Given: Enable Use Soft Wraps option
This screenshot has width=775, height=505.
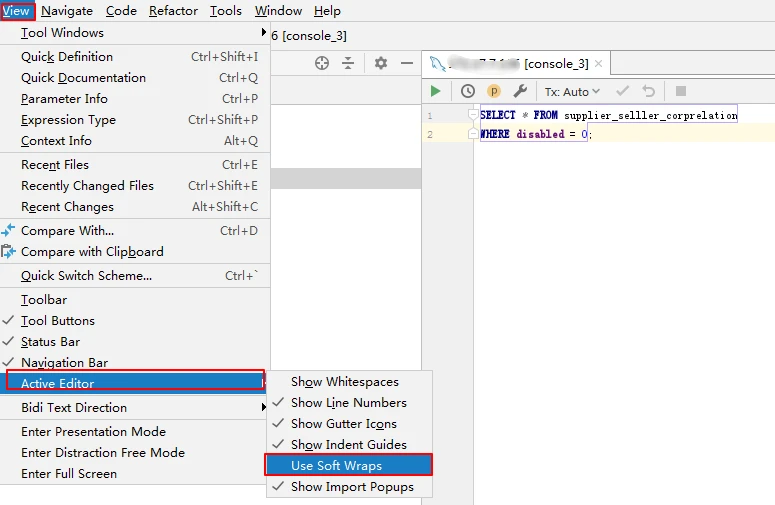Looking at the screenshot, I should point(349,465).
